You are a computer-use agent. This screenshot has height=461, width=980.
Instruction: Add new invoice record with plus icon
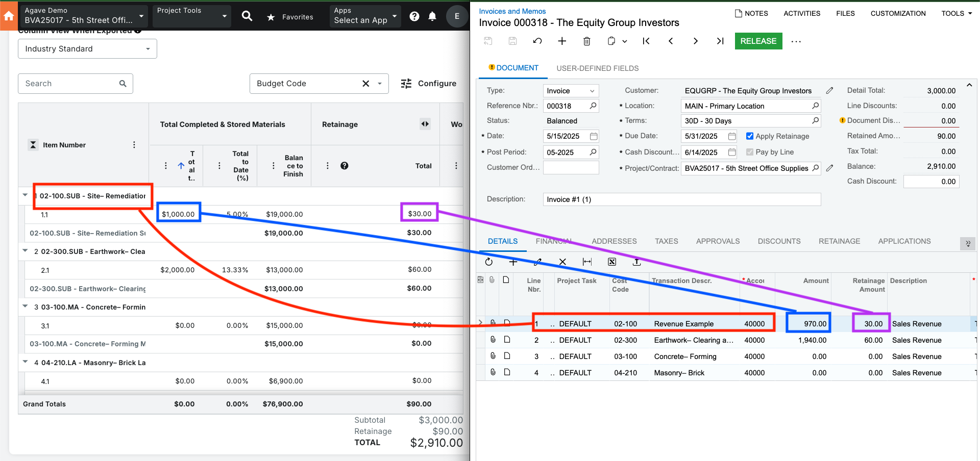(562, 41)
